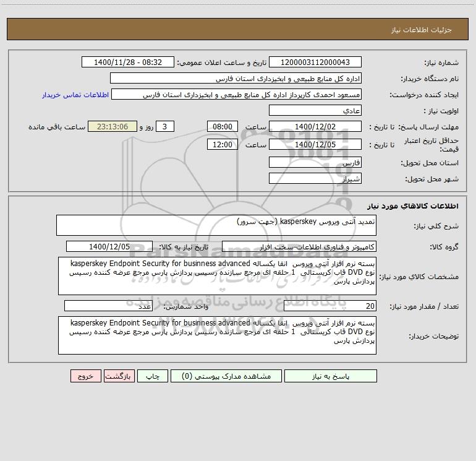Click label 'تعداد / مقدار مورد نیاز:'

(424, 307)
